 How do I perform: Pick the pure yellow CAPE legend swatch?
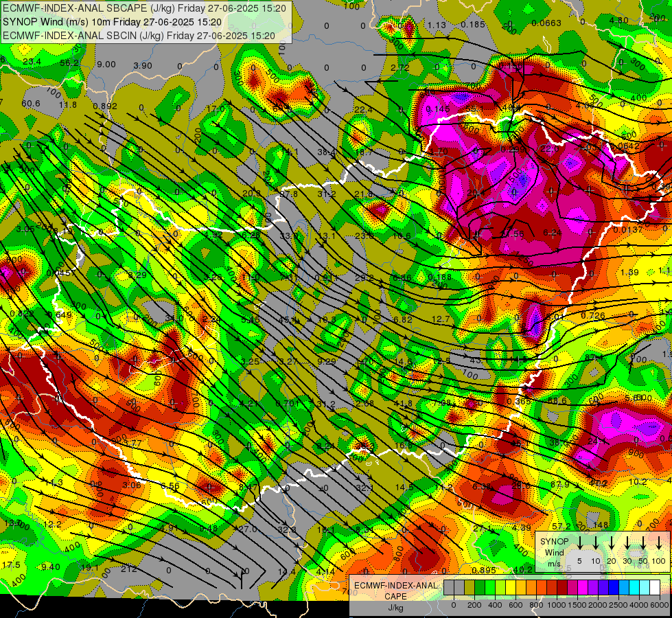pyautogui.click(x=511, y=588)
